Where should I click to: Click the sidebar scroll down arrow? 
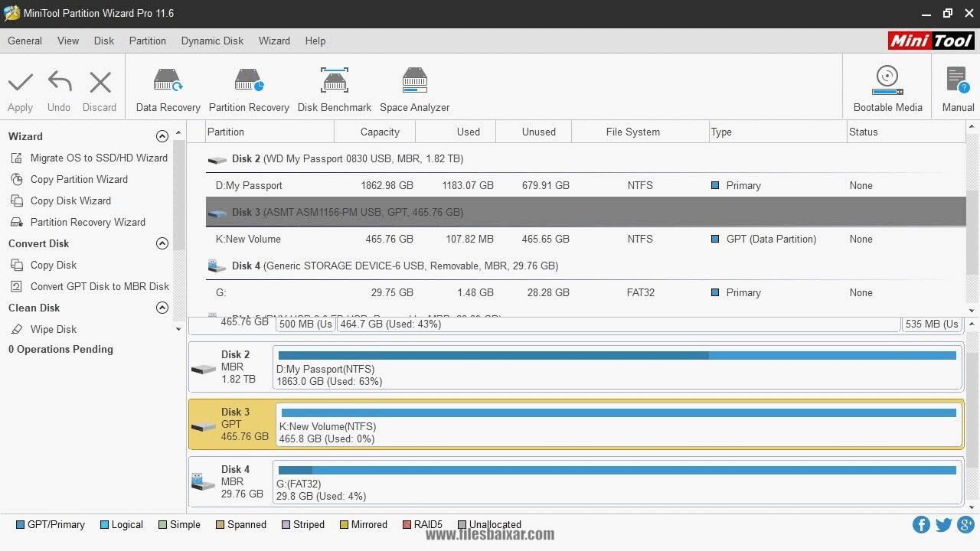[x=178, y=329]
